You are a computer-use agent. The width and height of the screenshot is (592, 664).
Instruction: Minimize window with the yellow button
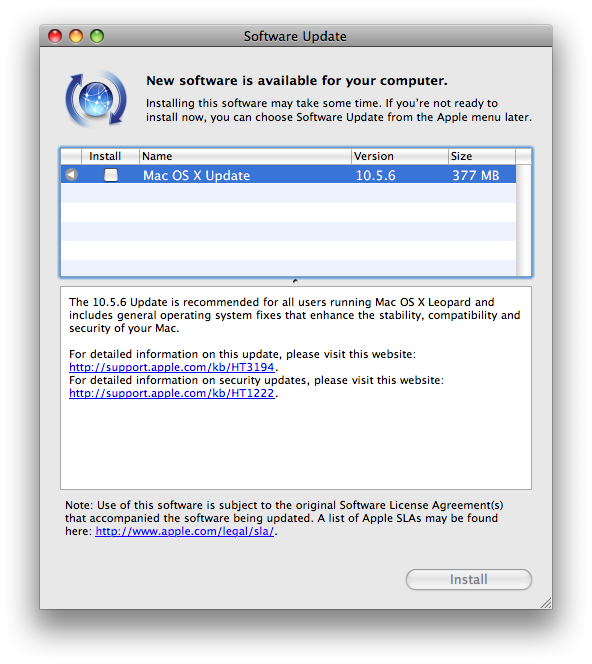pyautogui.click(x=76, y=36)
